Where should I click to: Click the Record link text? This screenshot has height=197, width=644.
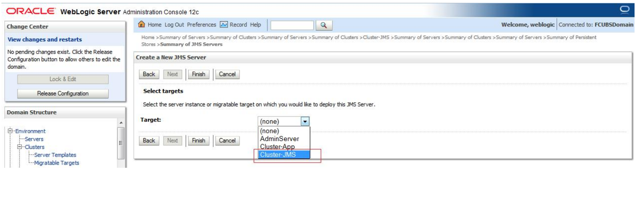[x=239, y=25]
